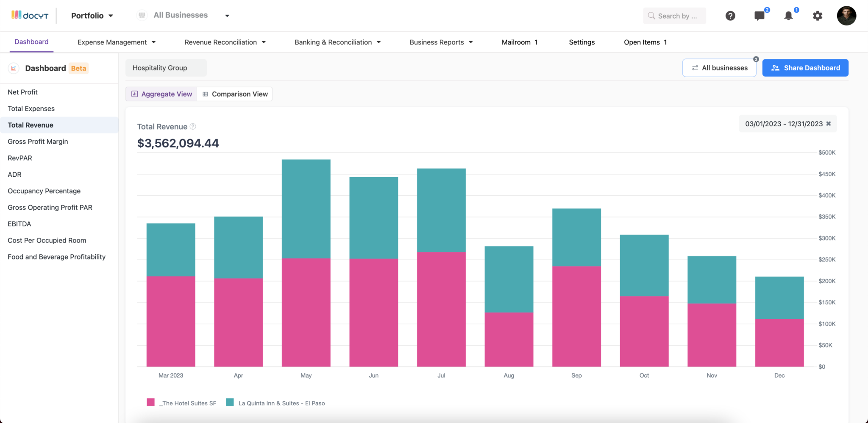Image resolution: width=868 pixels, height=423 pixels.
Task: Open the Docyt help icon
Action: [730, 16]
